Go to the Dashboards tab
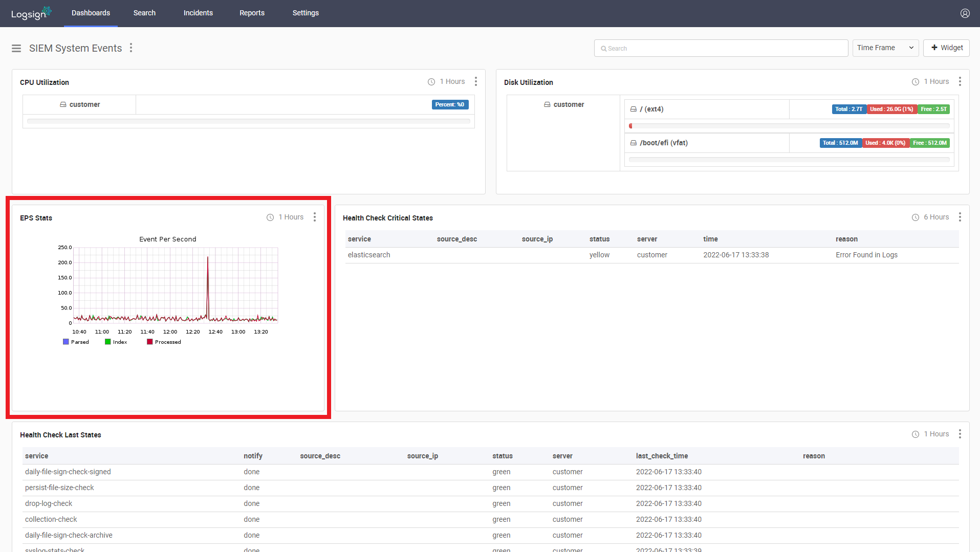Image resolution: width=980 pixels, height=552 pixels. (91, 13)
